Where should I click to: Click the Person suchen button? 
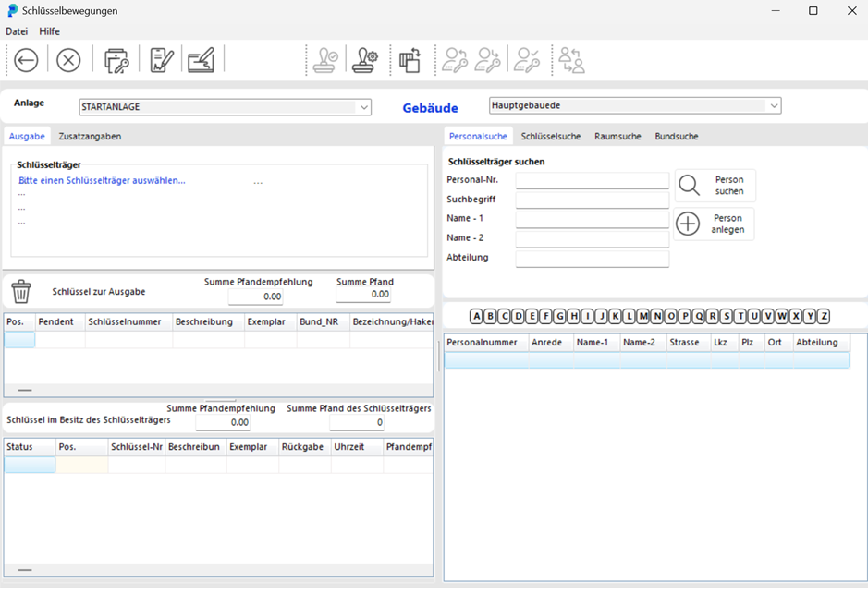click(x=715, y=186)
